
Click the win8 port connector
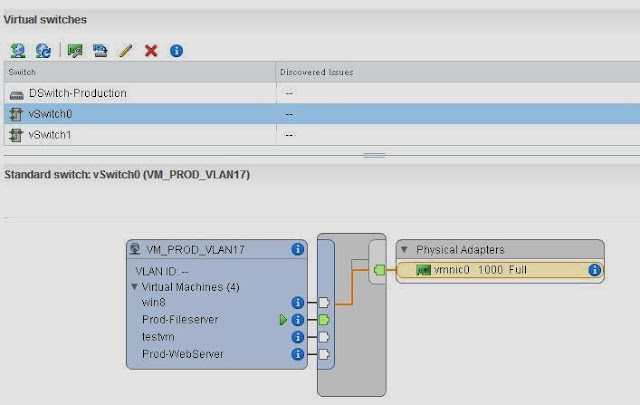coord(324,303)
